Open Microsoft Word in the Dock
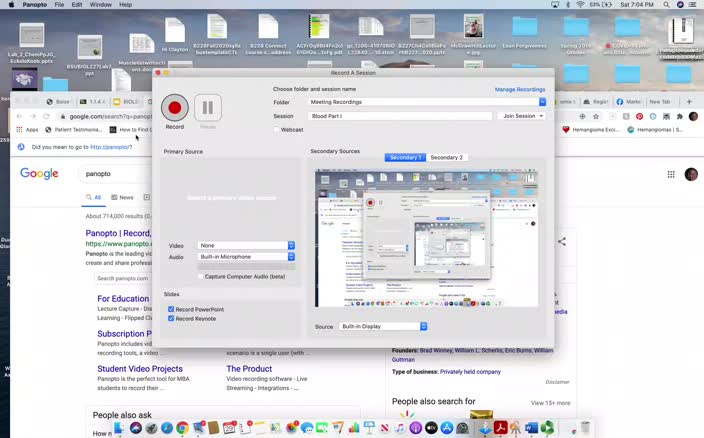704x438 pixels. (531, 428)
